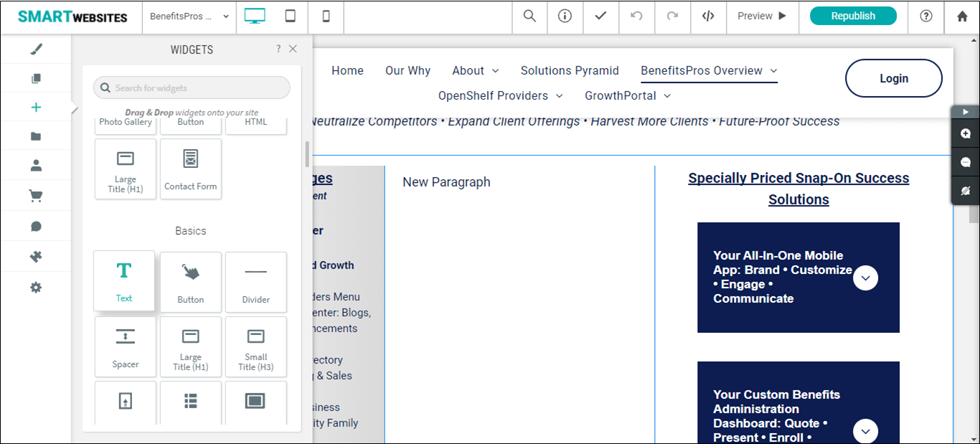Switch to tablet view
Viewport: 980px width, 444px height.
point(291,16)
